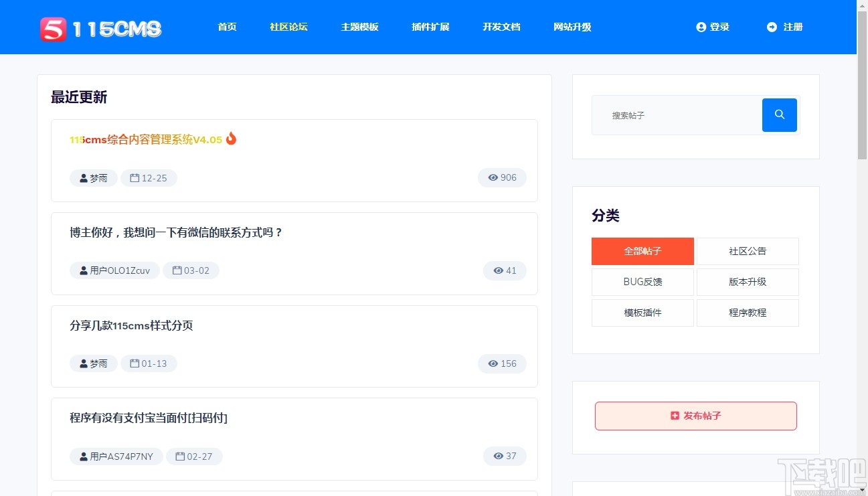Open the 社区论坛 navigation item

(288, 27)
